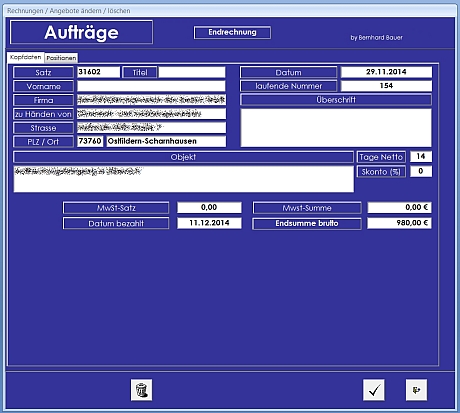Click the PLZ field with 73760
The height and width of the screenshot is (413, 460).
coord(90,141)
